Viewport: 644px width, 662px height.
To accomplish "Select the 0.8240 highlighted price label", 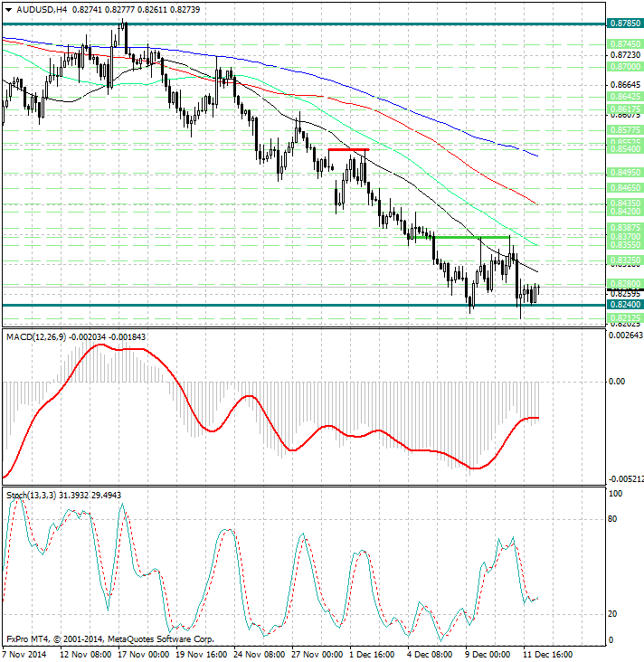I will [625, 306].
